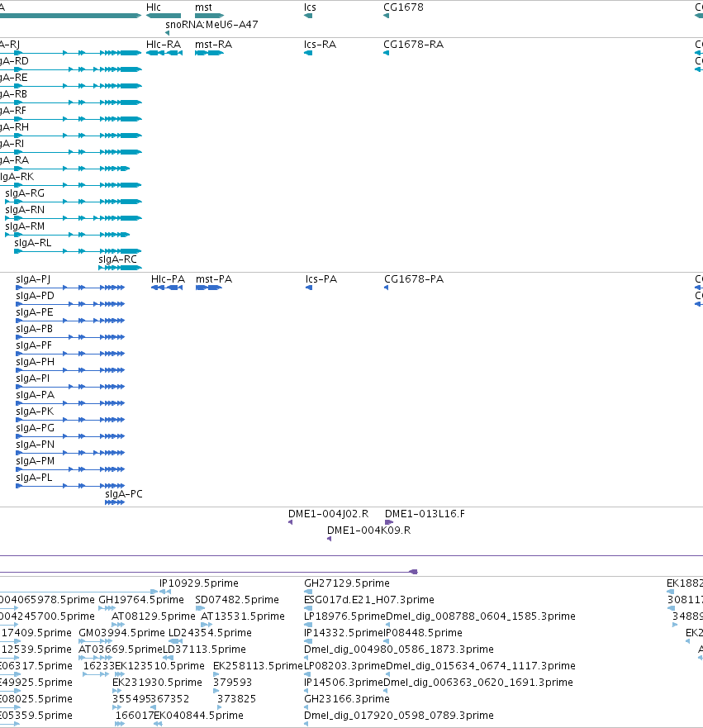Click the slgA-PG protein label

coord(35,427)
